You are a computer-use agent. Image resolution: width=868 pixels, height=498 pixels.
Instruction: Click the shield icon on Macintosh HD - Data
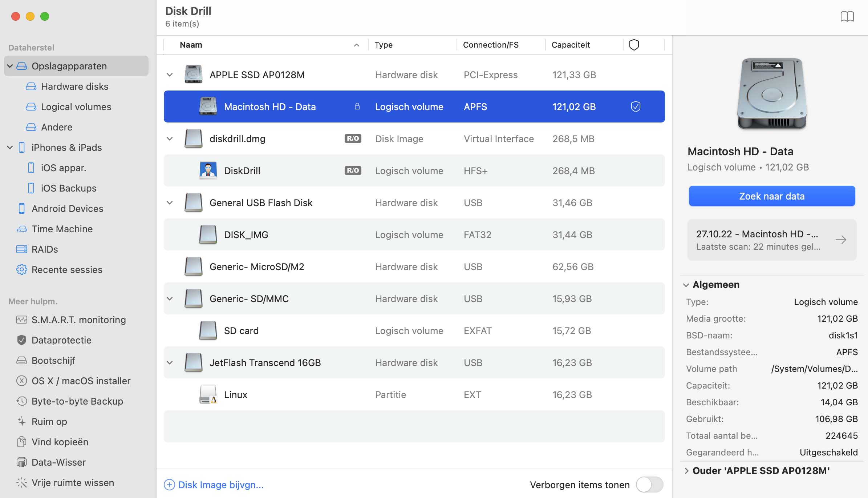636,107
